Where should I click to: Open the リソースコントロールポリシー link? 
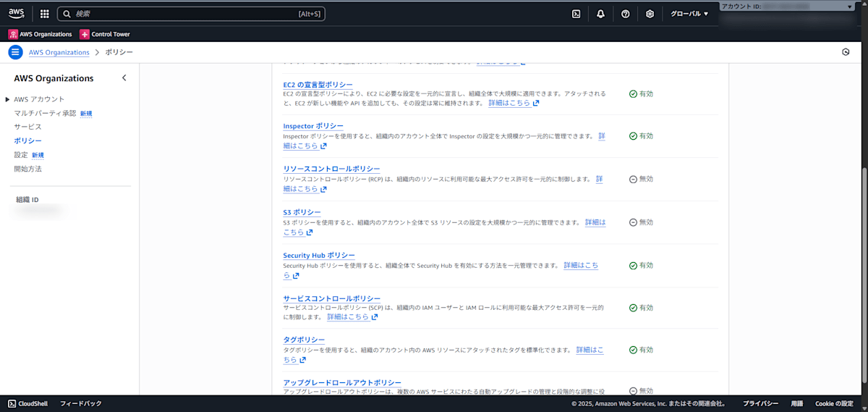point(331,169)
